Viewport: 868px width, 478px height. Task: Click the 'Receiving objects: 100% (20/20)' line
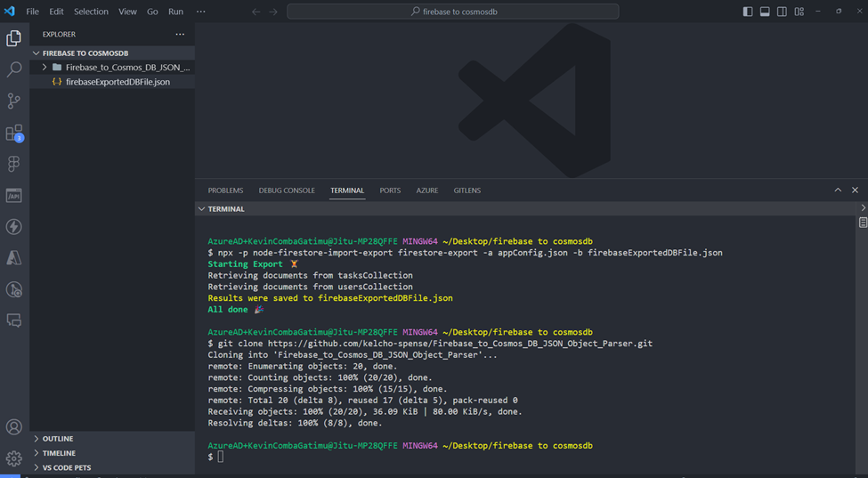coord(365,411)
